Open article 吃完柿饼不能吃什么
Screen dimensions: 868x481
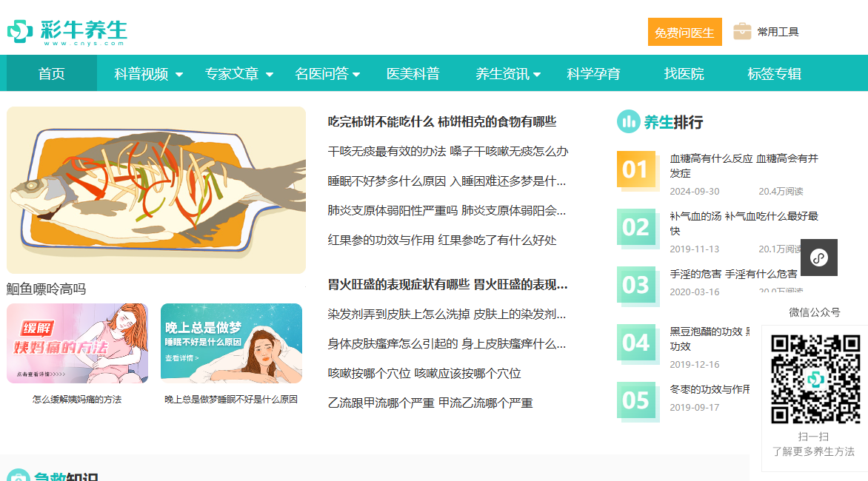tap(441, 122)
